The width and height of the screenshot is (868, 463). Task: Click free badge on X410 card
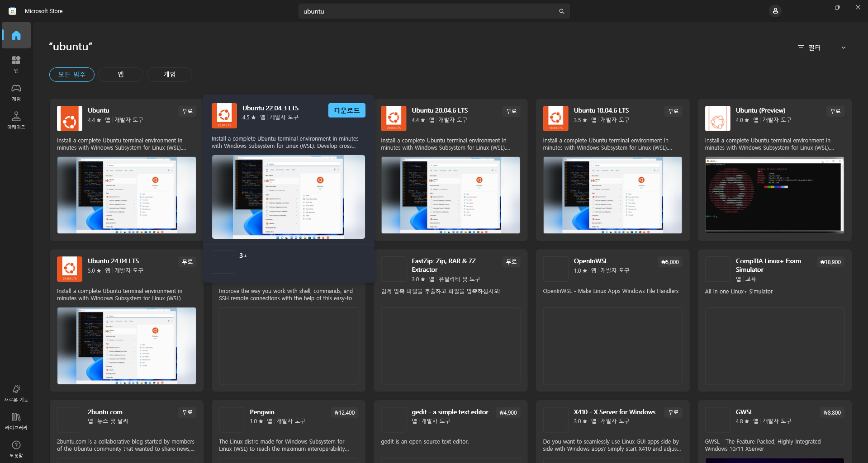coord(673,412)
